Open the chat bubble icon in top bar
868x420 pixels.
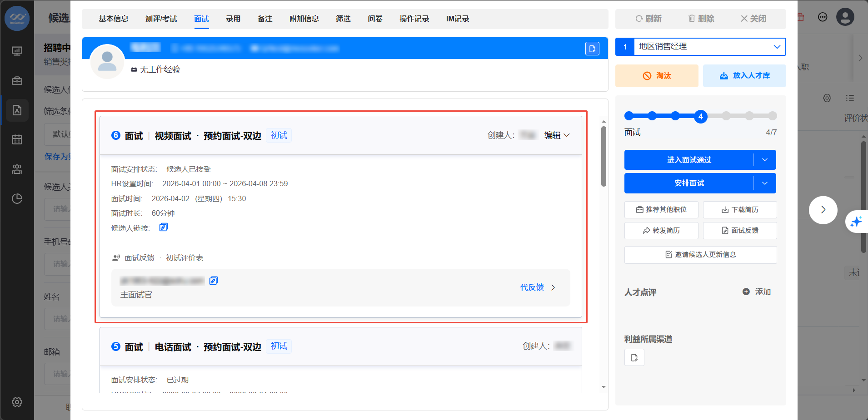pyautogui.click(x=823, y=17)
